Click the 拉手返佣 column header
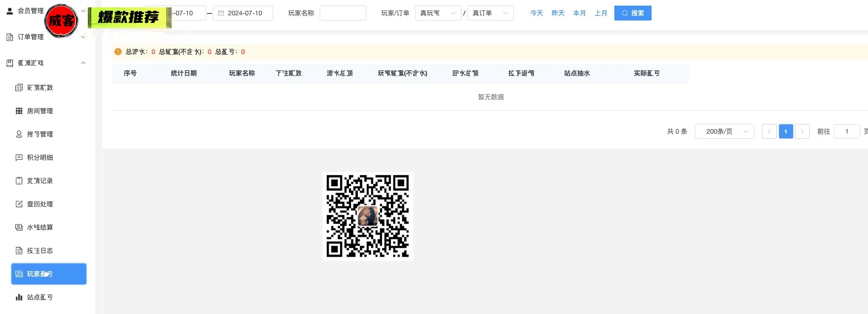 [x=521, y=73]
